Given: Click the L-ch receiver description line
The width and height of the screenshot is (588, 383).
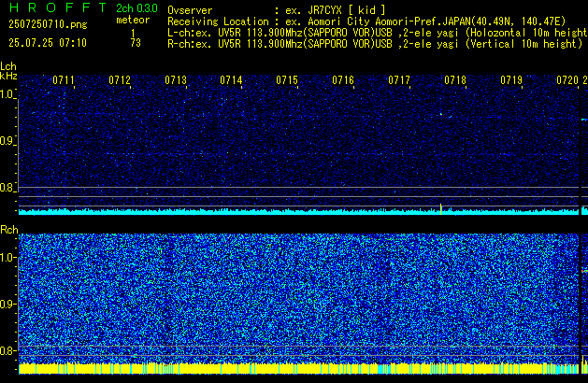Looking at the screenshot, I should (x=378, y=33).
